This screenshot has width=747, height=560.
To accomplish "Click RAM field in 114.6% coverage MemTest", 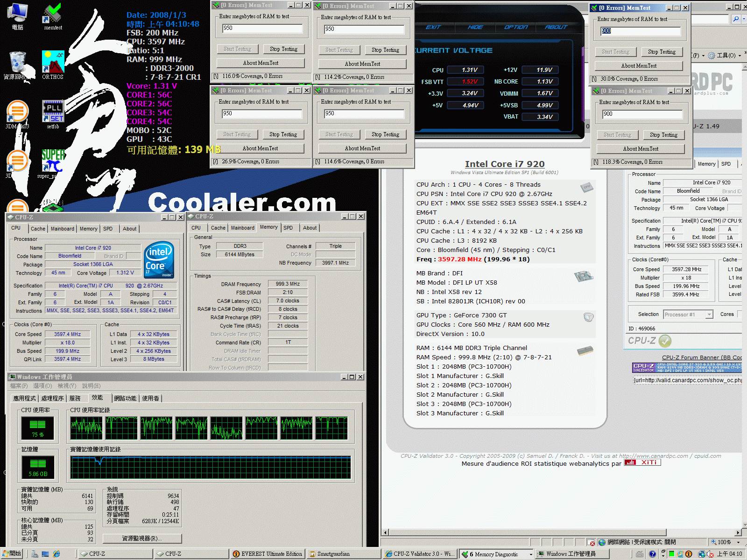I will pyautogui.click(x=364, y=113).
